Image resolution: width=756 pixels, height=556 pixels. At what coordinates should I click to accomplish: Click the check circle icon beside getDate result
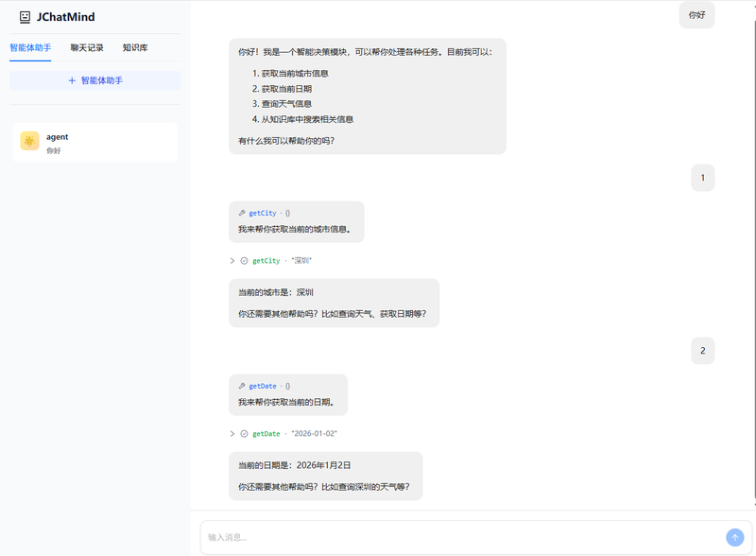244,434
